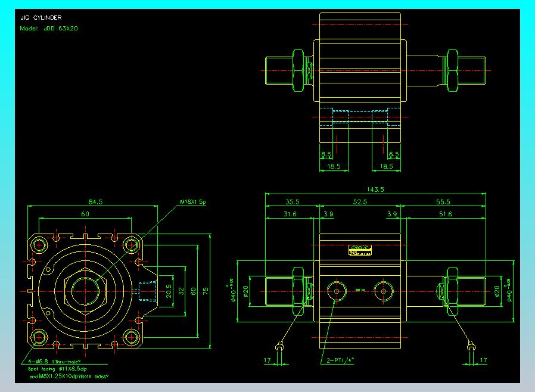
Task: Click the vertical 60 dimension beside 75
Action: (x=194, y=291)
